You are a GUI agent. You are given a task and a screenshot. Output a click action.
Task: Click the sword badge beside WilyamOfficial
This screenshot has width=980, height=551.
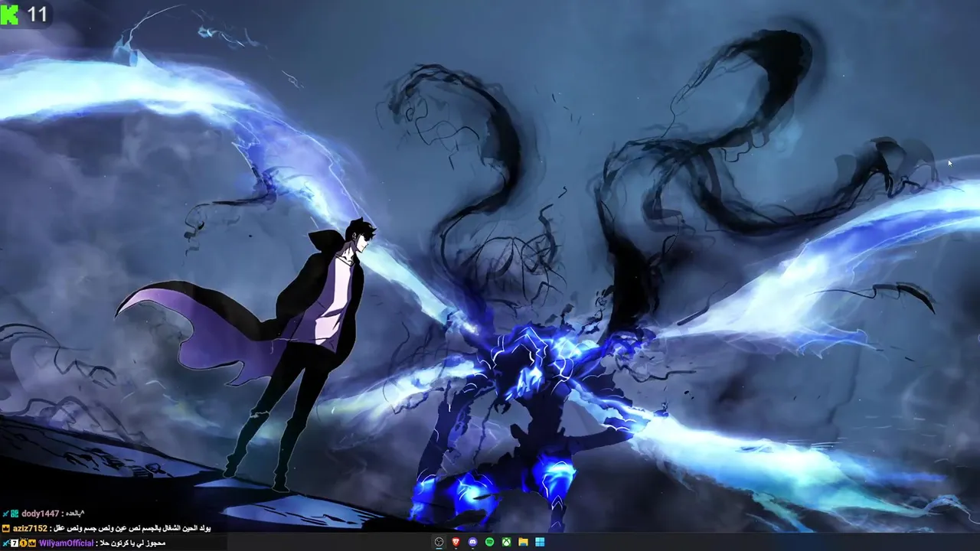click(5, 543)
